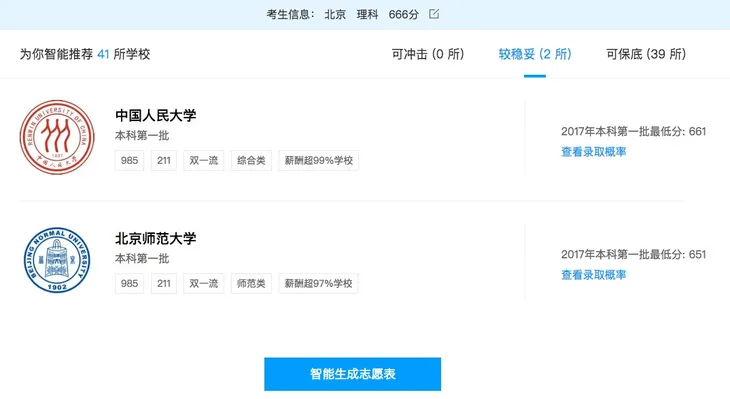
Task: Click the 666分 score in the header
Action: coord(404,14)
